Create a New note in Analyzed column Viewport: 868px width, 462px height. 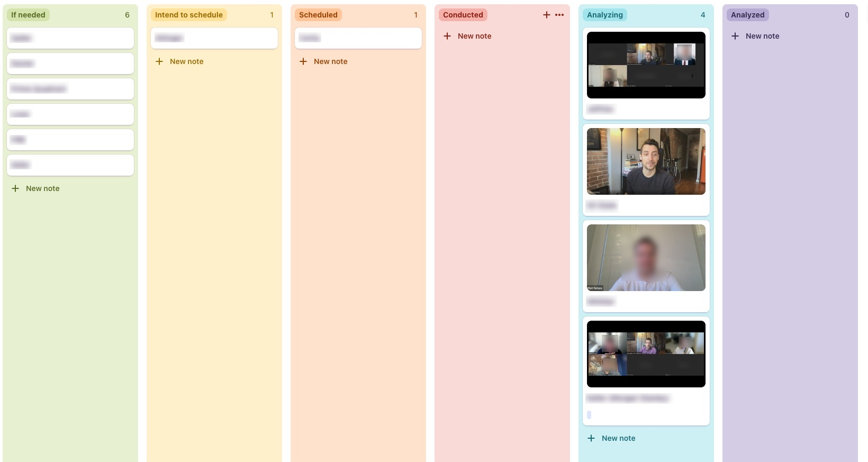click(x=755, y=36)
